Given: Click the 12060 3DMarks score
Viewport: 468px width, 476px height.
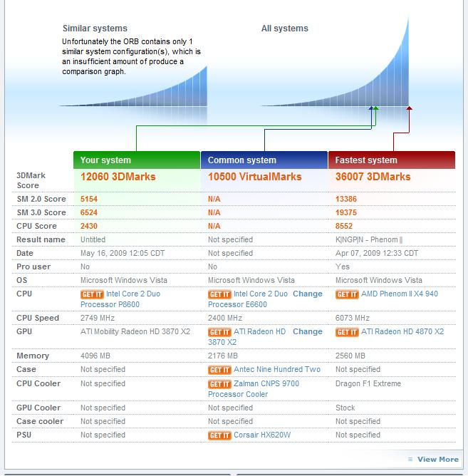Looking at the screenshot, I should pyautogui.click(x=118, y=177).
